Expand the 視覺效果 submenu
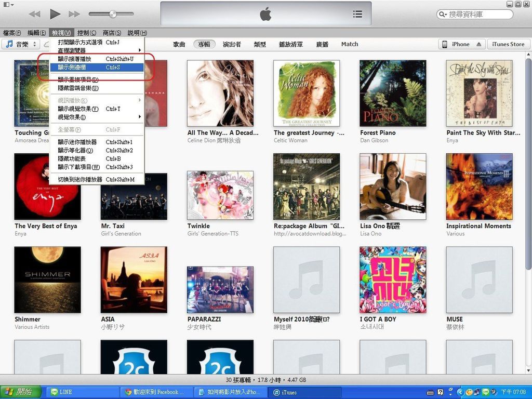This screenshot has height=399, width=532. 97,117
